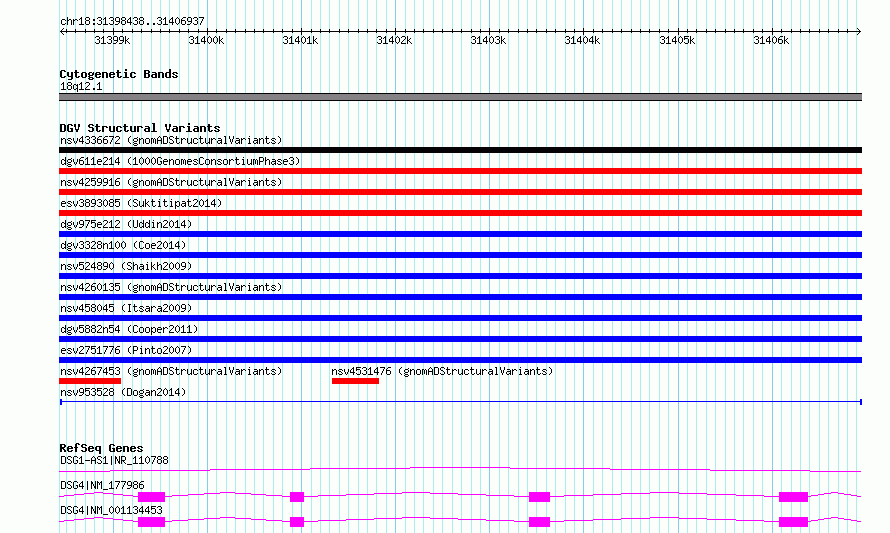Click the red bar under dgv611e214
The image size is (890, 533).
point(460,171)
